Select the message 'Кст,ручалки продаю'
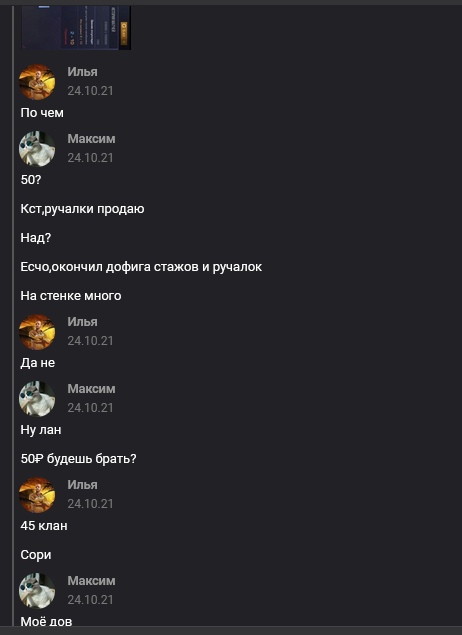Screen dimensions: 462x635 coord(82,209)
